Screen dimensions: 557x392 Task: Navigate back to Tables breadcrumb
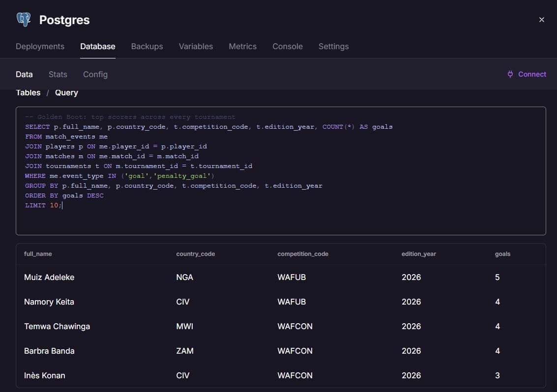[28, 93]
